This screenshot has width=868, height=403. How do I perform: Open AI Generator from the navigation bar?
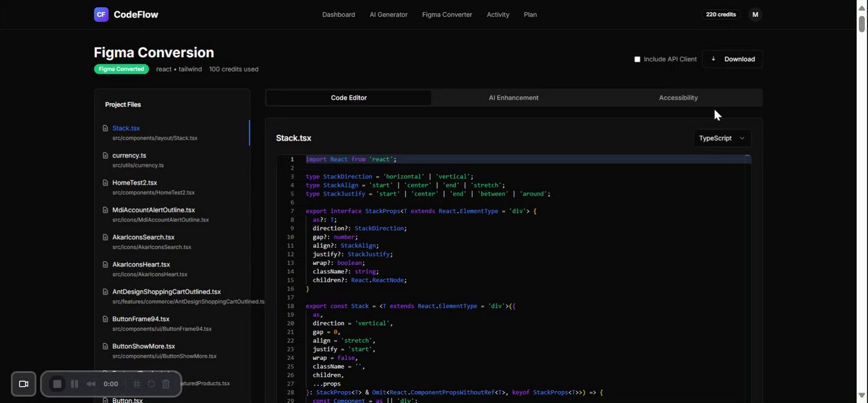tap(388, 15)
